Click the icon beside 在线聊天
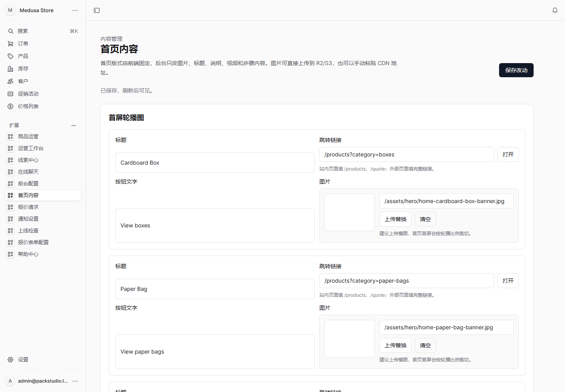565x392 pixels. click(11, 172)
